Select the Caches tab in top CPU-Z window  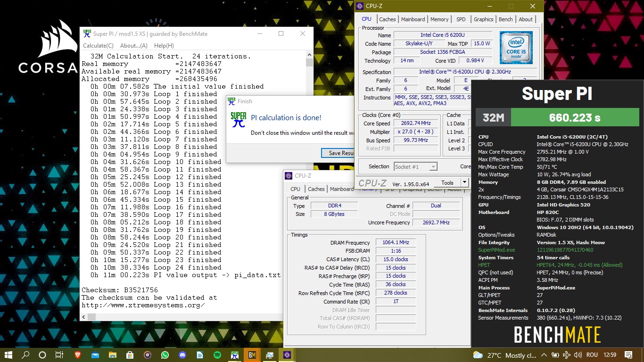click(388, 19)
